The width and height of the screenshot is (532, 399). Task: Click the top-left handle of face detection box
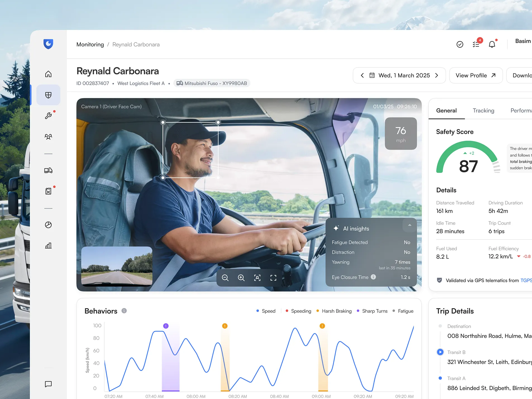[163, 122]
